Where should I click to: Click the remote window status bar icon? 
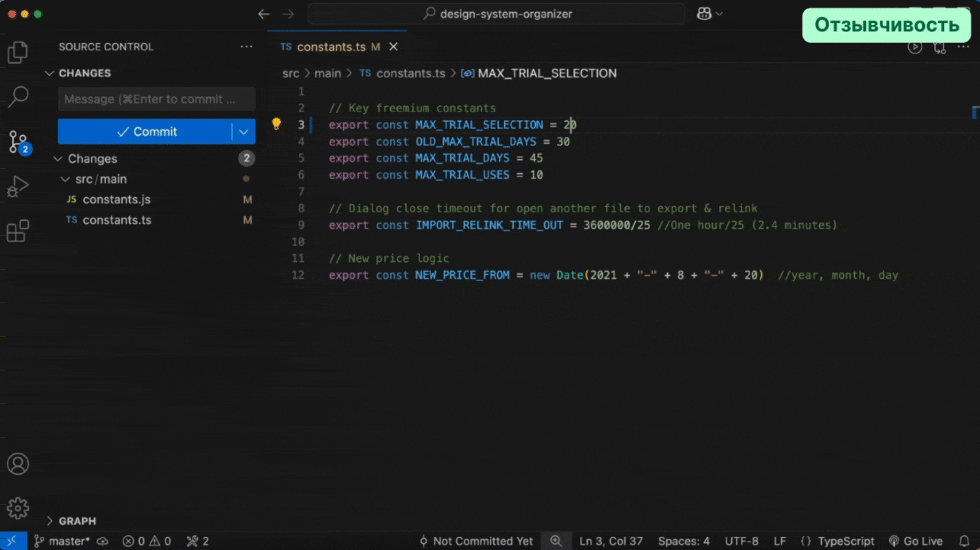pos(11,541)
